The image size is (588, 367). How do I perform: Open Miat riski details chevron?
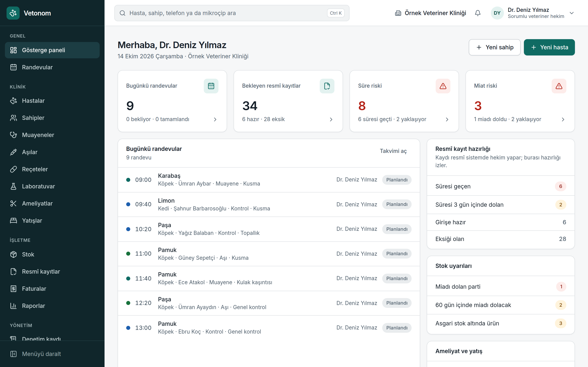[563, 119]
